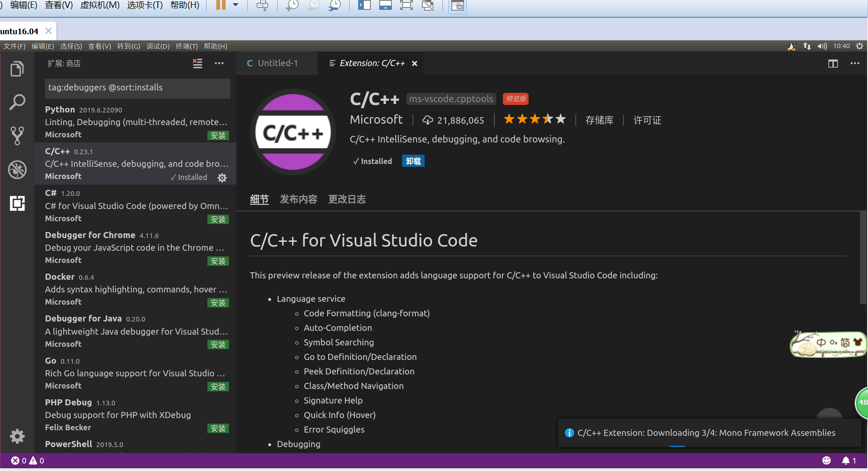The height and width of the screenshot is (471, 868).
Task: Install the Go extension
Action: [218, 387]
